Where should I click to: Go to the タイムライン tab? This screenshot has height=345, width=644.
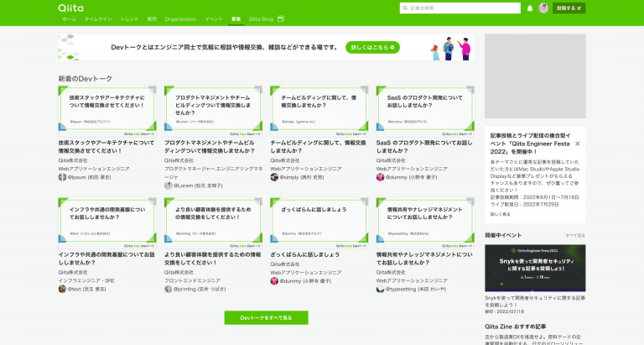[x=98, y=19]
